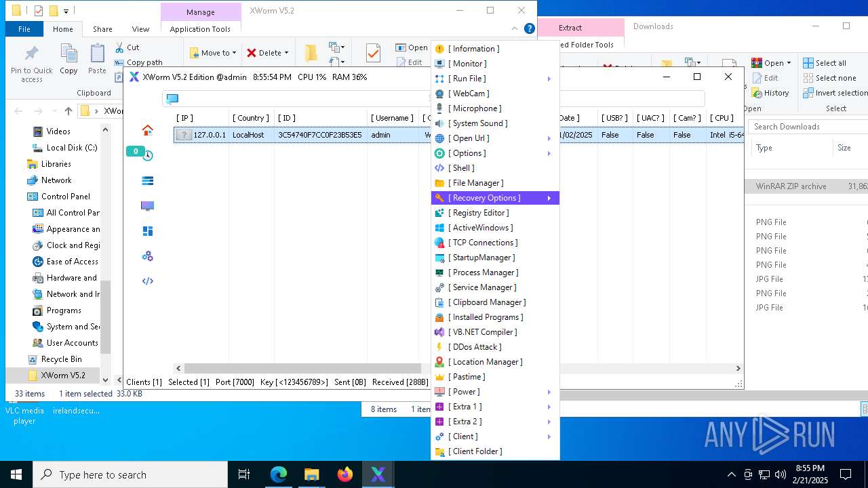The height and width of the screenshot is (488, 868).
Task: Expand the Run File submenu arrow
Action: pos(549,79)
